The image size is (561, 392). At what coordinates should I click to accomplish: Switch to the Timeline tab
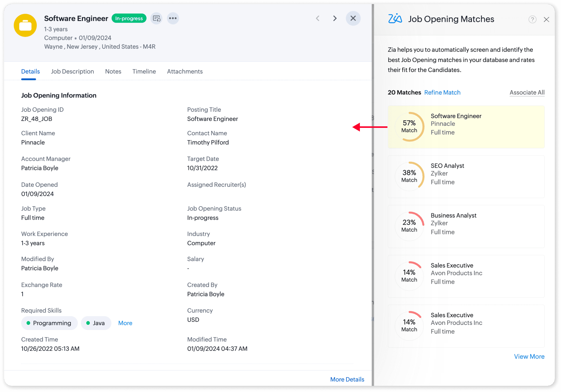point(144,71)
